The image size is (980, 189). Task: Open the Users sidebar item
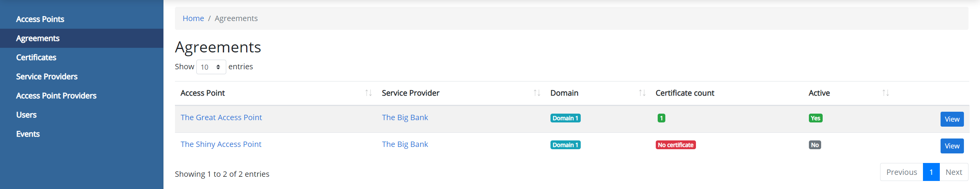(26, 115)
